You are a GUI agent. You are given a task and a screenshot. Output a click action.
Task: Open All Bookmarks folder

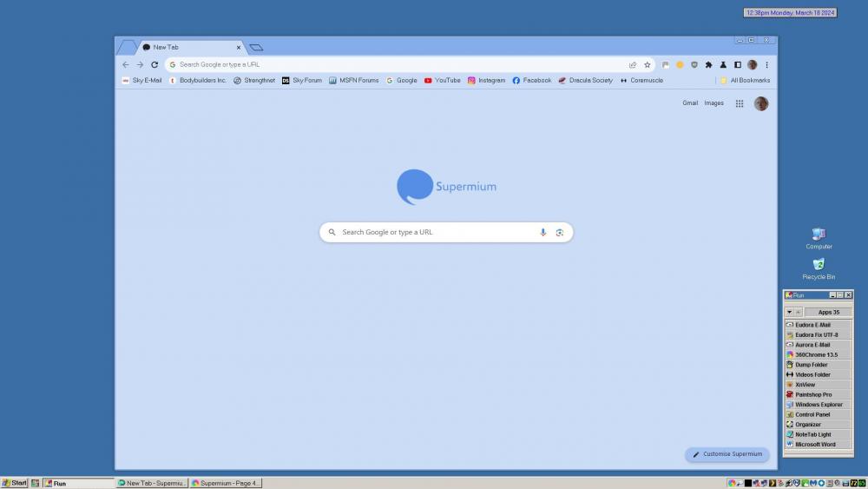click(x=745, y=81)
